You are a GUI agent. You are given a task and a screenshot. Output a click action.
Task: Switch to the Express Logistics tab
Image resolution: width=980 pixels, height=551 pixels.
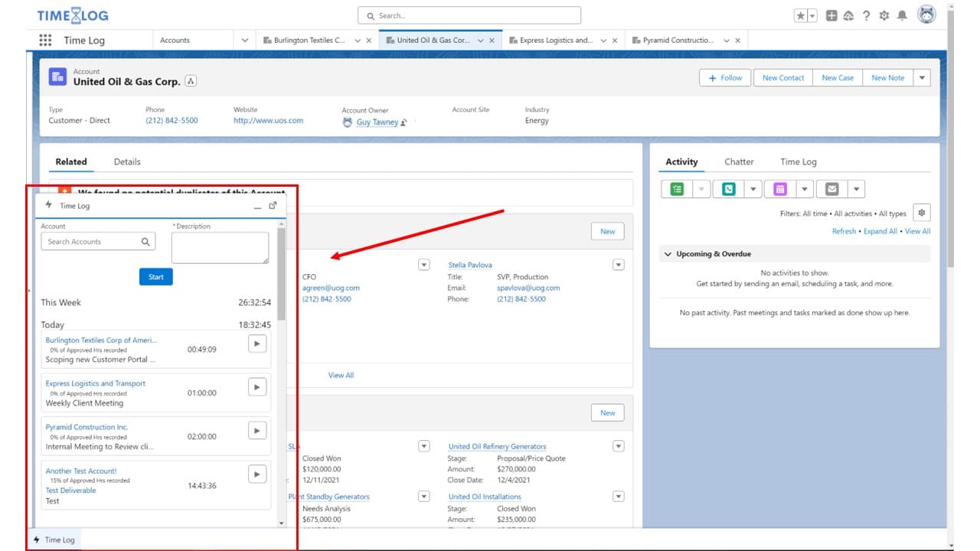click(556, 41)
